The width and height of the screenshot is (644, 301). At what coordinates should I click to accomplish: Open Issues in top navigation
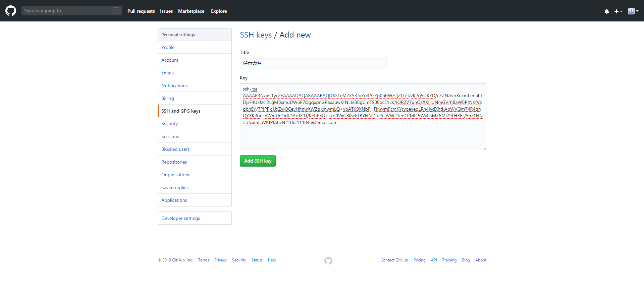tap(166, 11)
